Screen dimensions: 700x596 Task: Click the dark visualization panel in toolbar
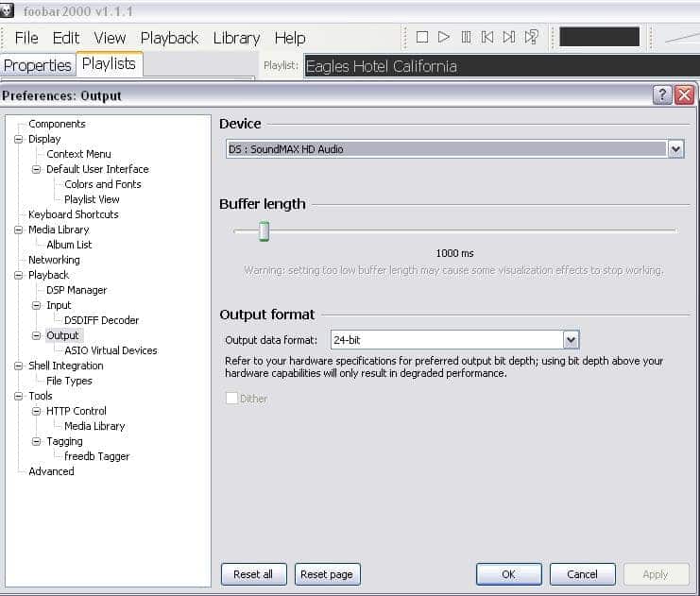pos(599,37)
